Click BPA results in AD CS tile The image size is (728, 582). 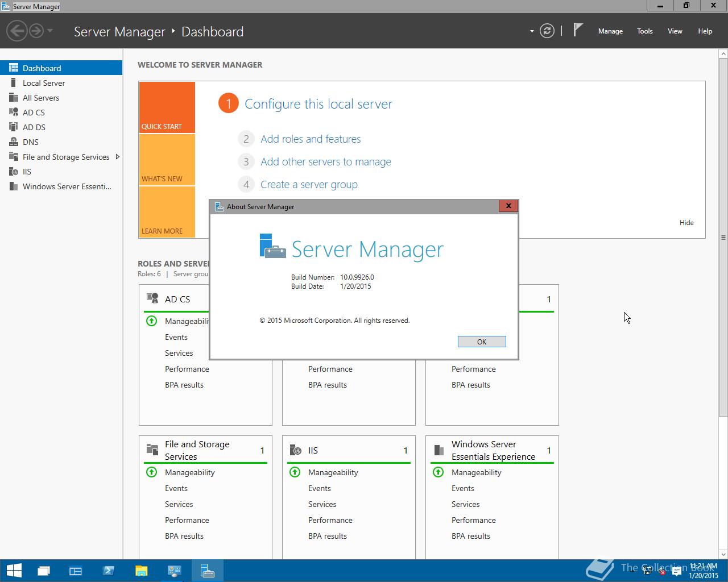pyautogui.click(x=184, y=385)
